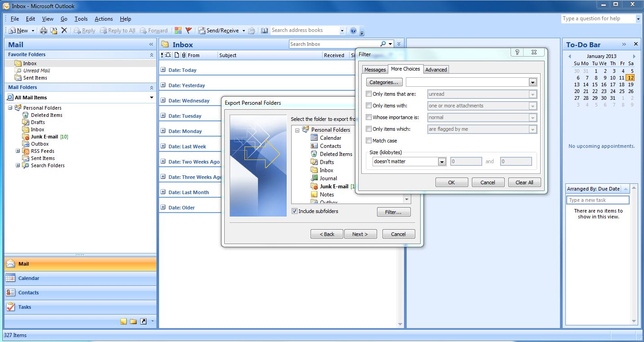Click the 'Type a new task' field
644x342 pixels.
597,200
